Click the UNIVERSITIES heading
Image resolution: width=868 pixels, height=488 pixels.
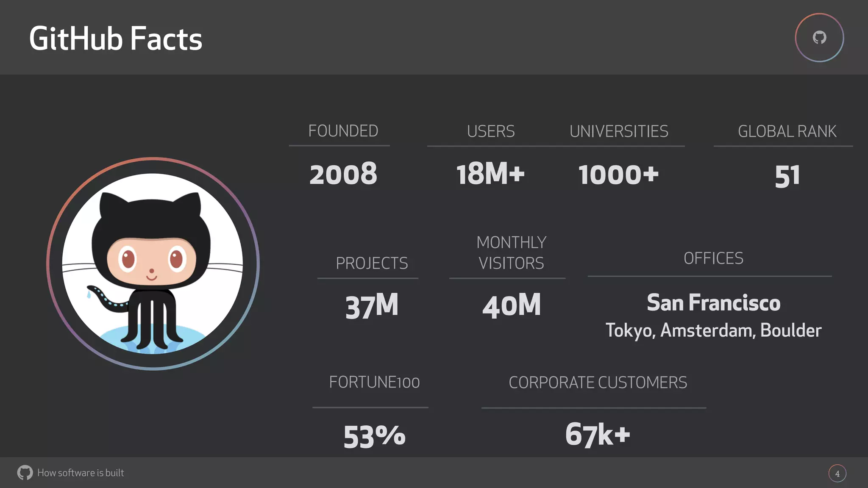point(619,131)
